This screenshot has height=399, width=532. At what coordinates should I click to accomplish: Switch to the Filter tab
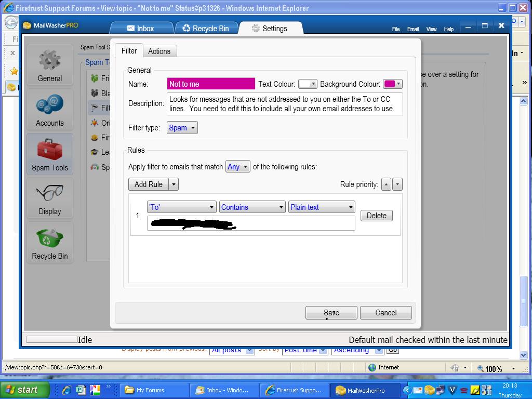(129, 51)
